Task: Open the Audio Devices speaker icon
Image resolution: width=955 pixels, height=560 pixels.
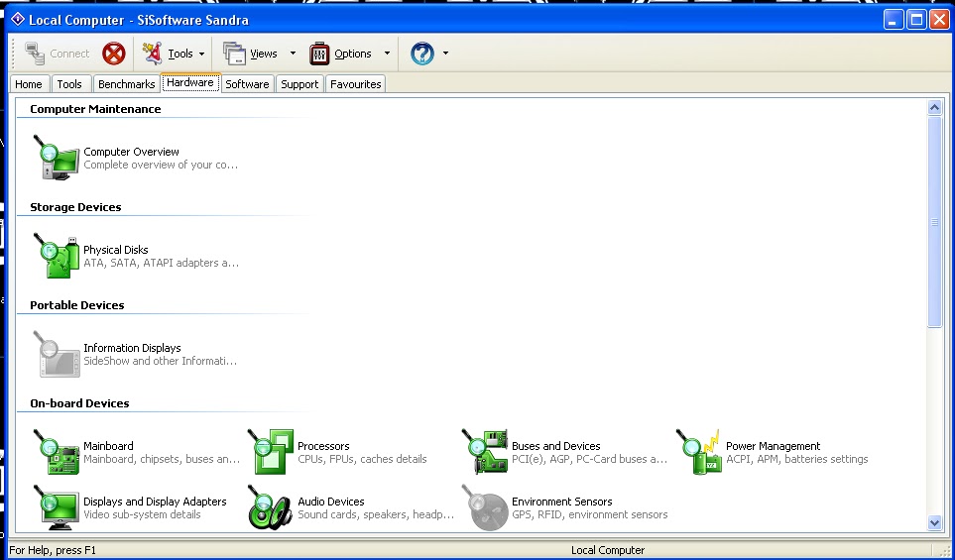Action: (271, 507)
